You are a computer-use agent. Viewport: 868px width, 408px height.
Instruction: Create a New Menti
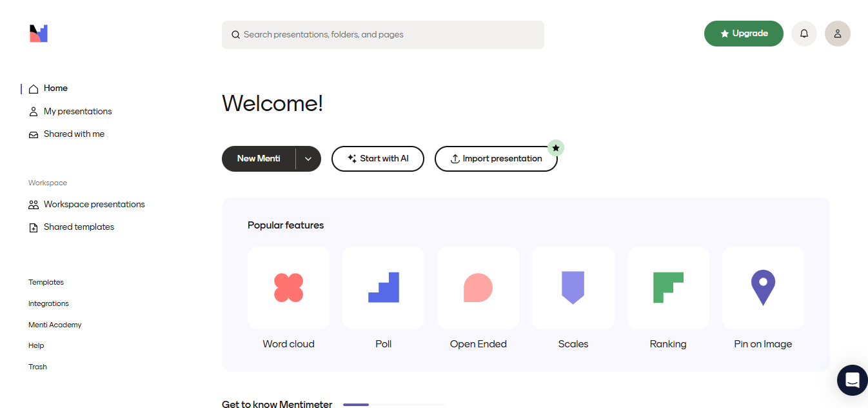point(259,159)
